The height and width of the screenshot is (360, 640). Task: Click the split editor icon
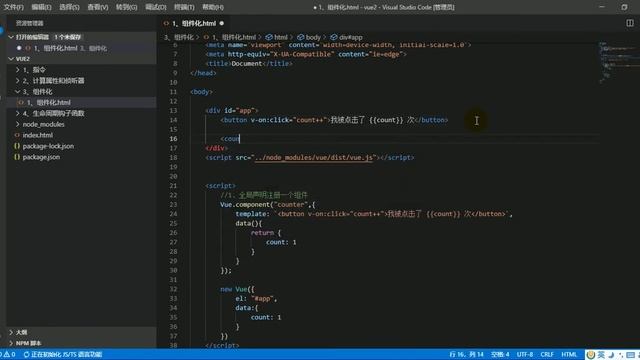630,23
